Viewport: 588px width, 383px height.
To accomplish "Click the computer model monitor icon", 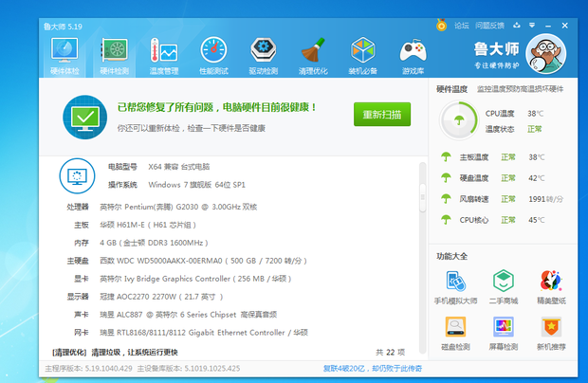I will tap(77, 175).
